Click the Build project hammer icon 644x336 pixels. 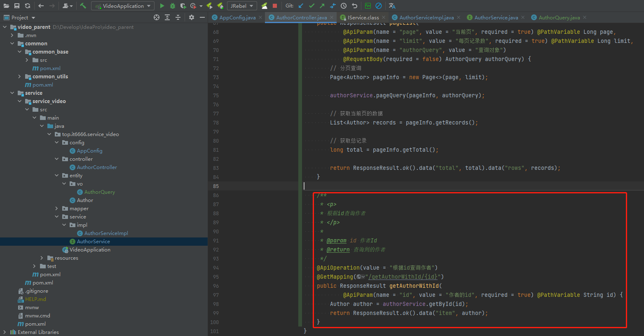83,6
